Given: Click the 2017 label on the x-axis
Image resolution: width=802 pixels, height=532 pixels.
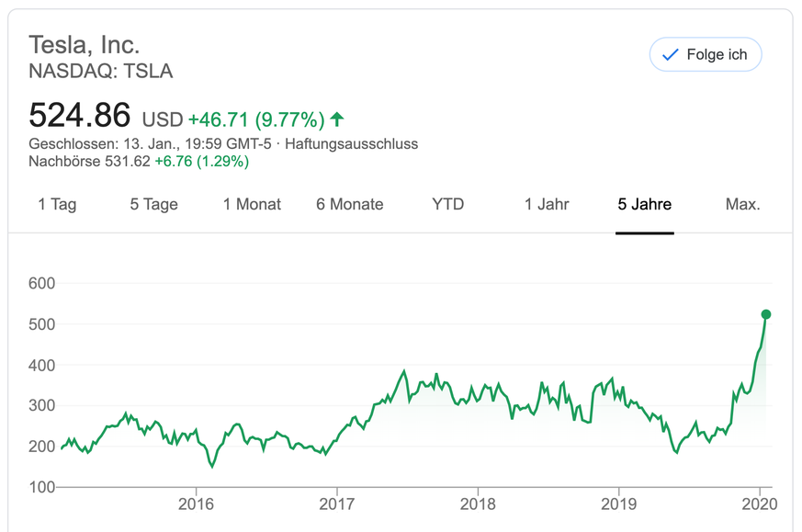Looking at the screenshot, I should [336, 504].
